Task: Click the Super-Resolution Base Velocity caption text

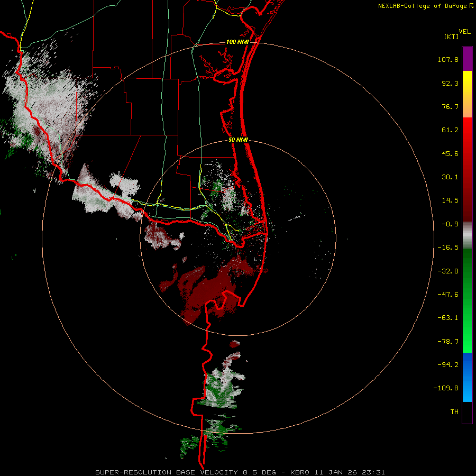Action: click(240, 472)
